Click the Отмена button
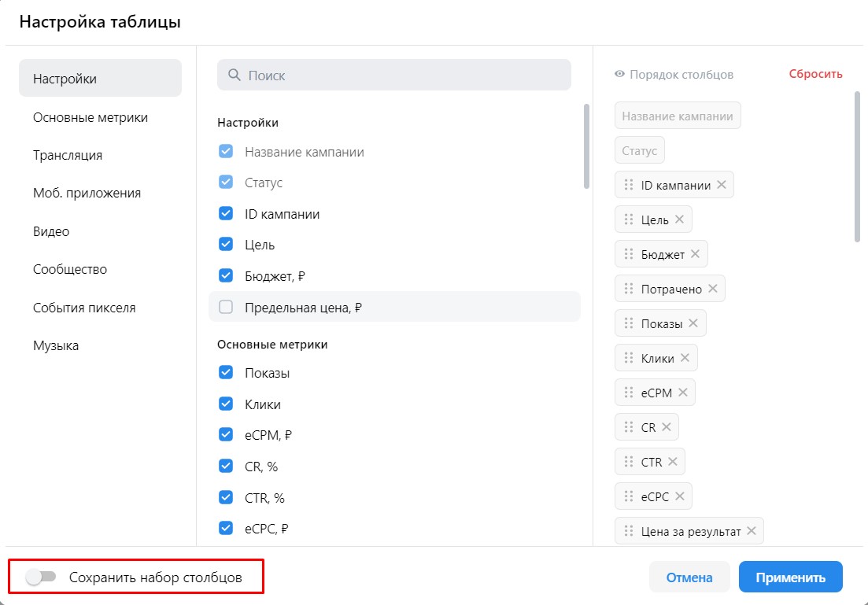This screenshot has width=868, height=605. (x=689, y=577)
